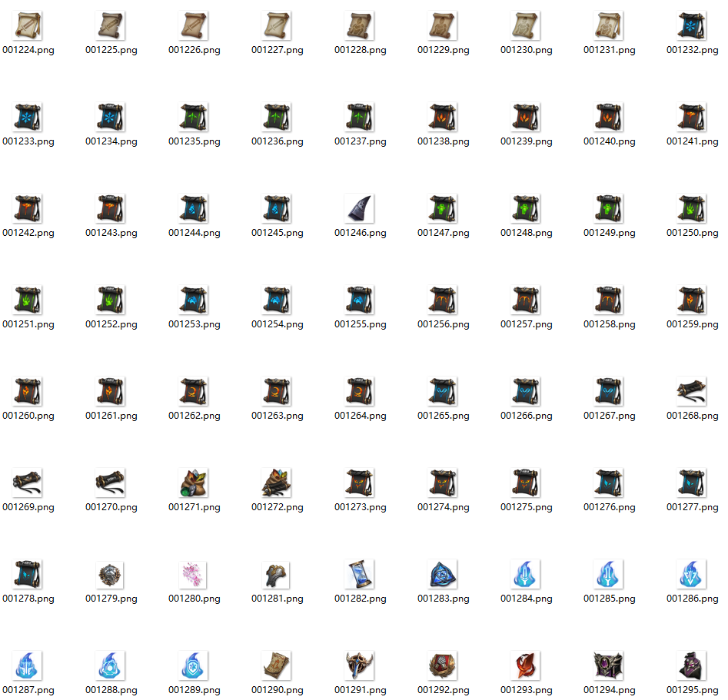Open the purple armor icon 001294.png
This screenshot has width=728, height=700.
click(x=609, y=665)
